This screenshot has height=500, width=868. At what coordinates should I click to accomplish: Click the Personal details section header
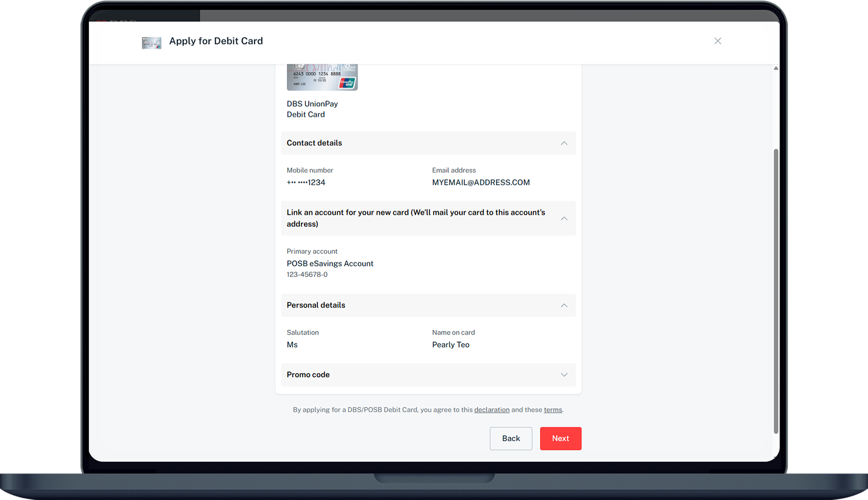coord(316,305)
